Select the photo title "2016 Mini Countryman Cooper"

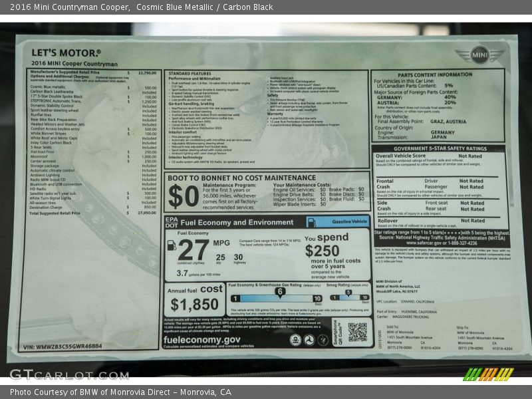[x=70, y=7]
